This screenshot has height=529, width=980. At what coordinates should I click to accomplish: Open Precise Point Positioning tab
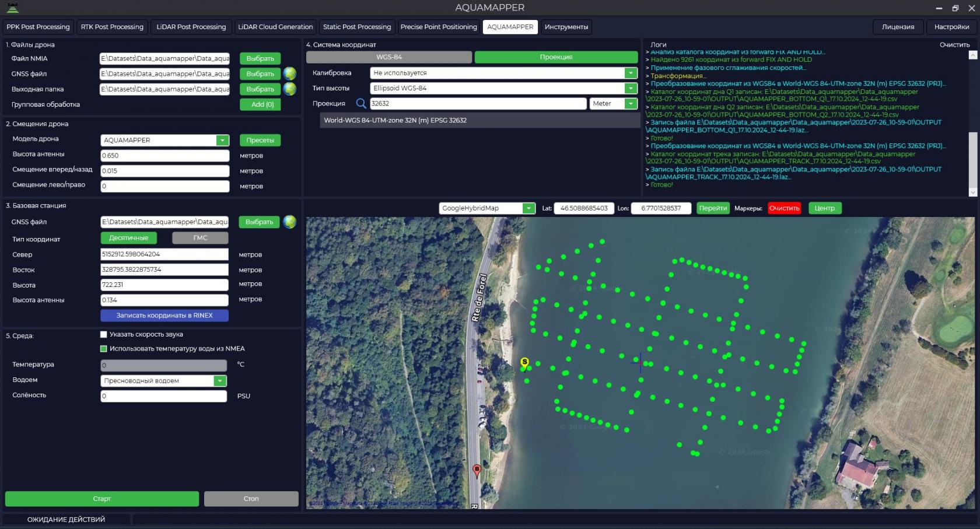coord(439,27)
